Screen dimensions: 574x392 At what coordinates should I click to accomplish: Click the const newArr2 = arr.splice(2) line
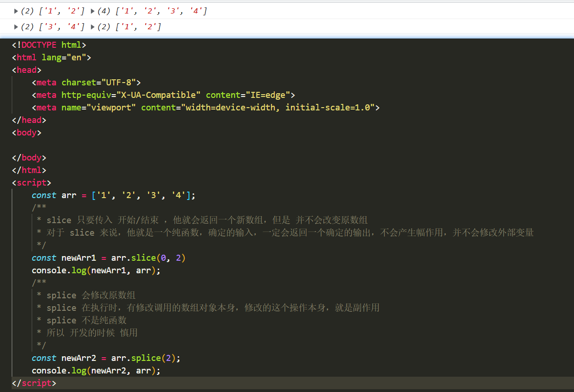coord(106,358)
